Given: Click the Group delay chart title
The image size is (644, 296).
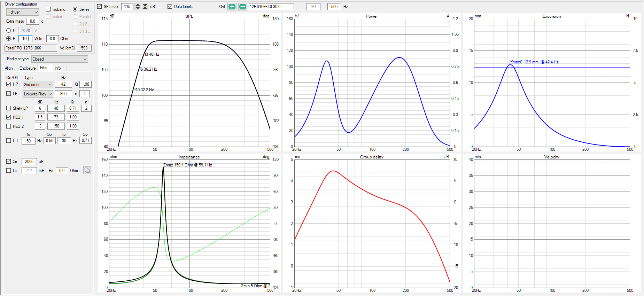Looking at the screenshot, I should tap(372, 157).
